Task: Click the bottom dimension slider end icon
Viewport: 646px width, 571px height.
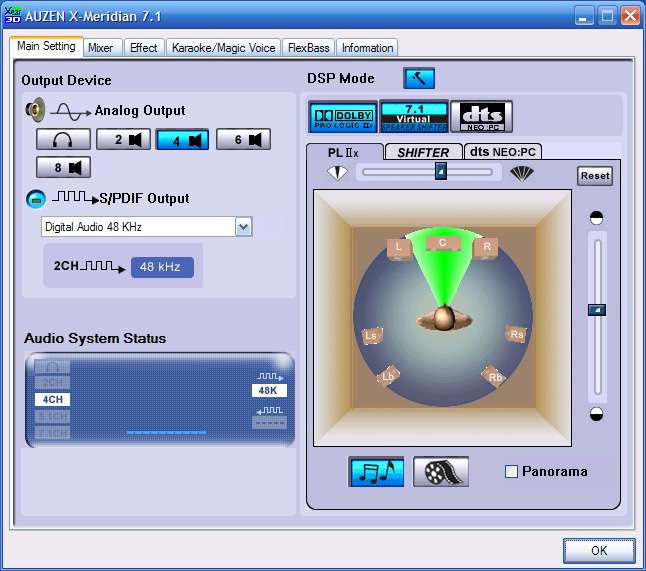Action: (596, 414)
